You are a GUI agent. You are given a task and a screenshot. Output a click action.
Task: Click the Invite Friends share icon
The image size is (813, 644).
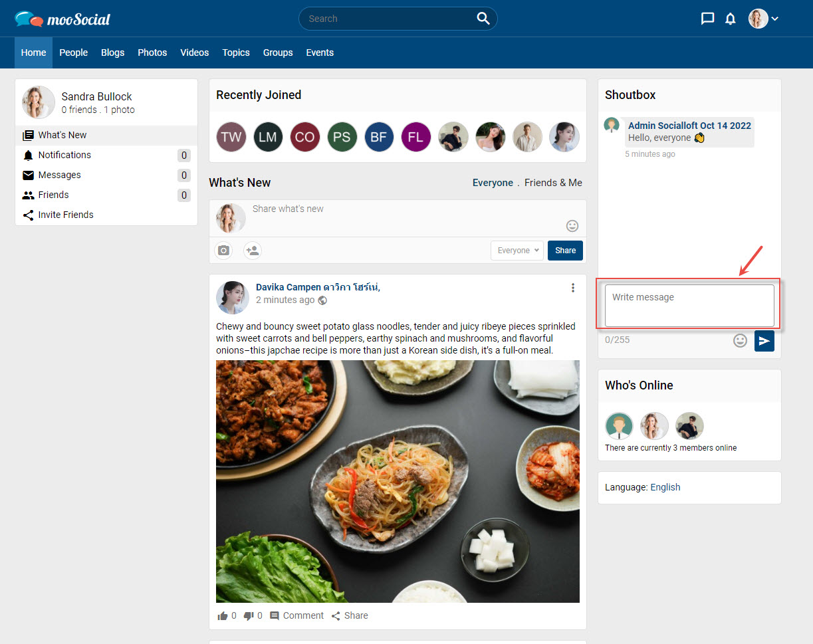point(28,215)
